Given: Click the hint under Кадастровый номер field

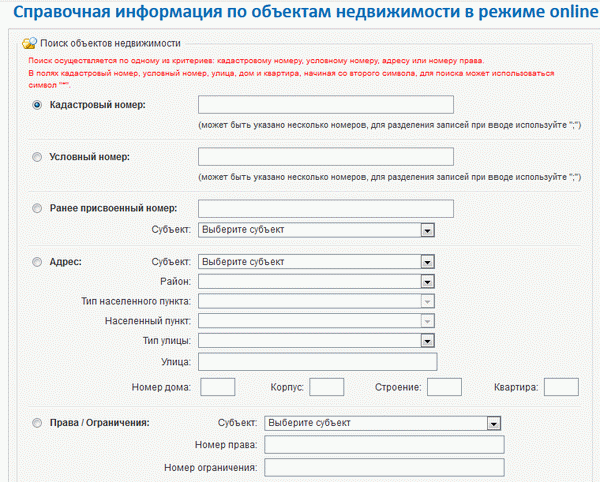Looking at the screenshot, I should 390,125.
